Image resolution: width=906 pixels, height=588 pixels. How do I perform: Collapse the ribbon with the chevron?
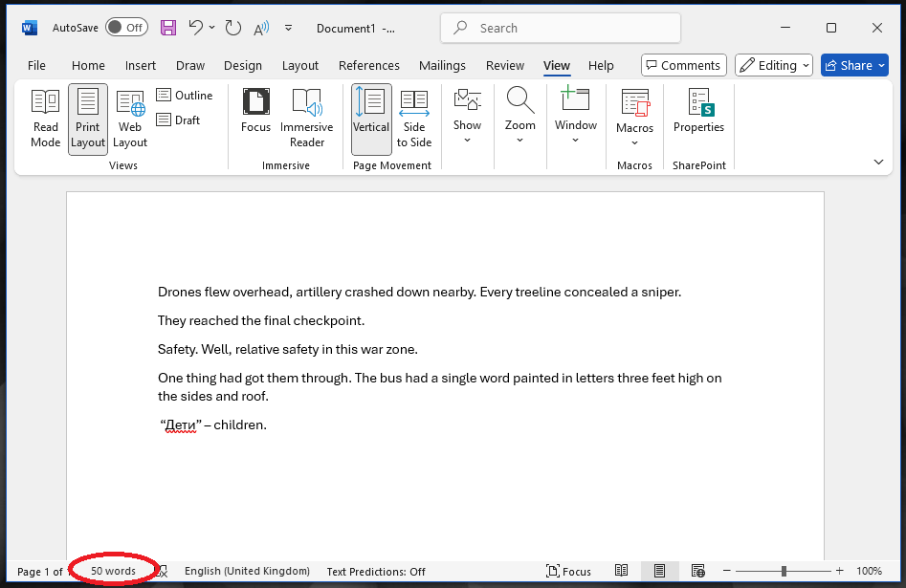click(x=878, y=162)
